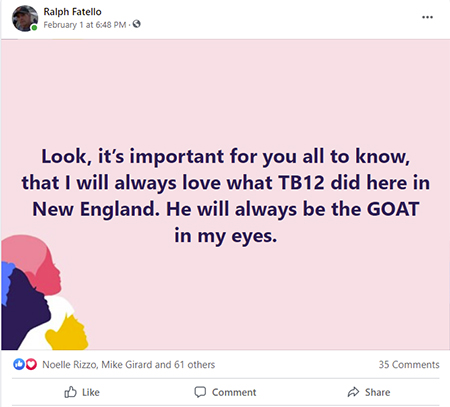View reactions from Noelle Rizzo and others
This screenshot has height=407, width=450.
(128, 365)
